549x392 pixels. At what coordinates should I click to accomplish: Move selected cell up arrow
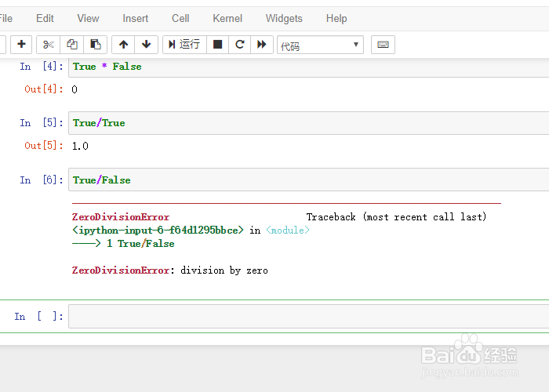coord(123,45)
